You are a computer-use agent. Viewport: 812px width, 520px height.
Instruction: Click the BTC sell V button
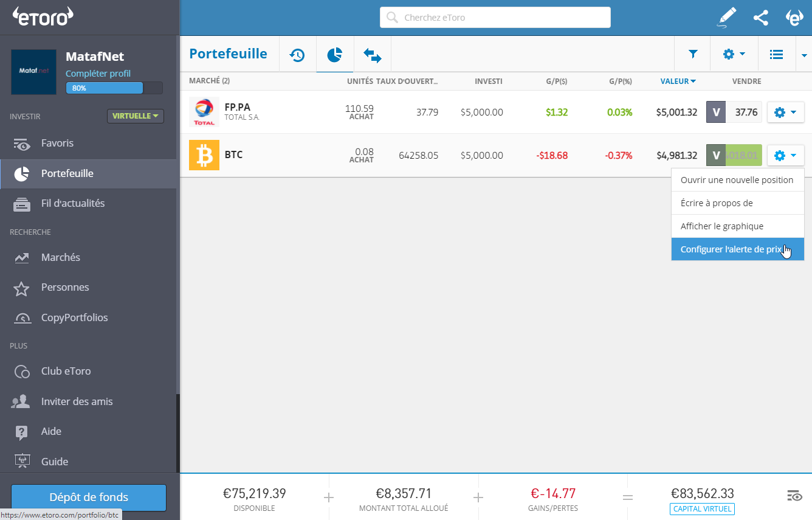(x=716, y=155)
